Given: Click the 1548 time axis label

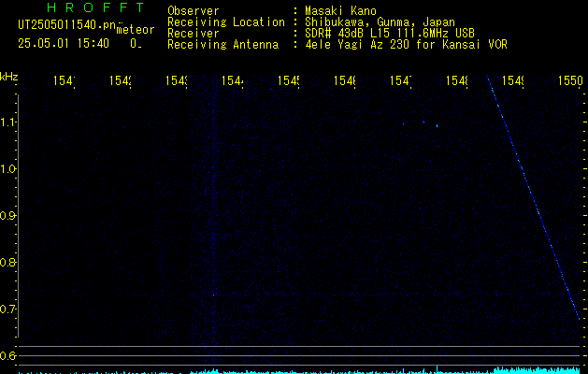Looking at the screenshot, I should tap(457, 81).
